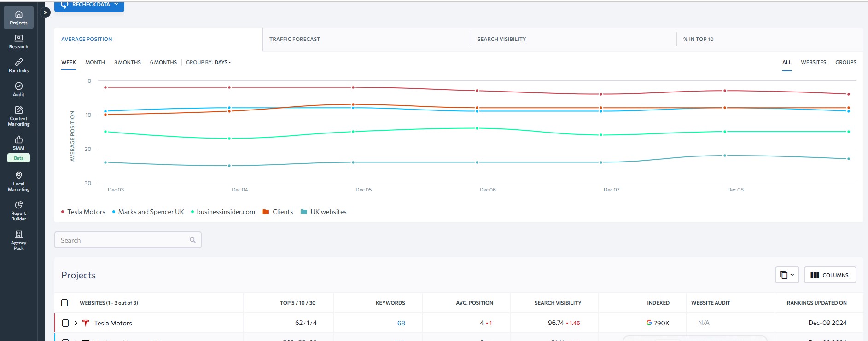Open the Audit section

18,89
